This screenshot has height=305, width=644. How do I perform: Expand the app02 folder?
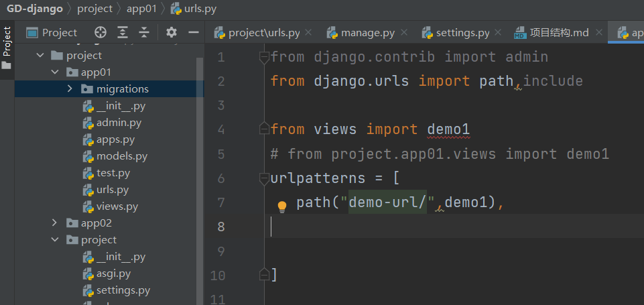point(56,223)
